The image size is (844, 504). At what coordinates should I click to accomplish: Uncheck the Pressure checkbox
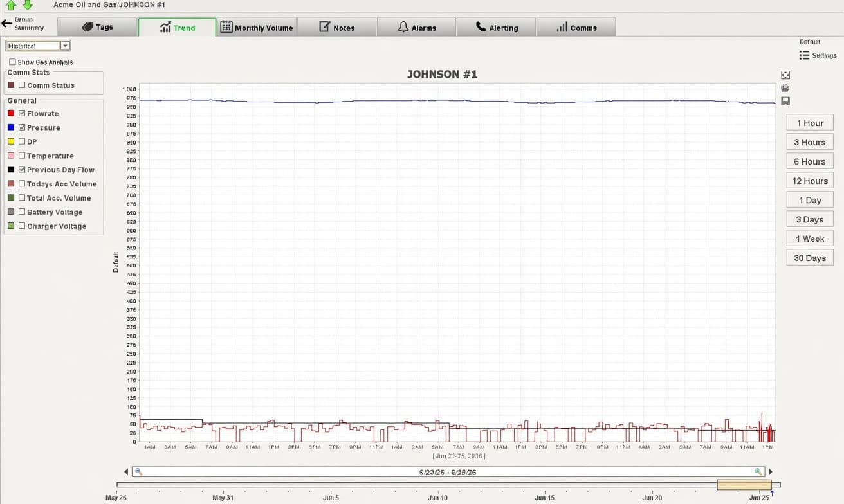(22, 127)
